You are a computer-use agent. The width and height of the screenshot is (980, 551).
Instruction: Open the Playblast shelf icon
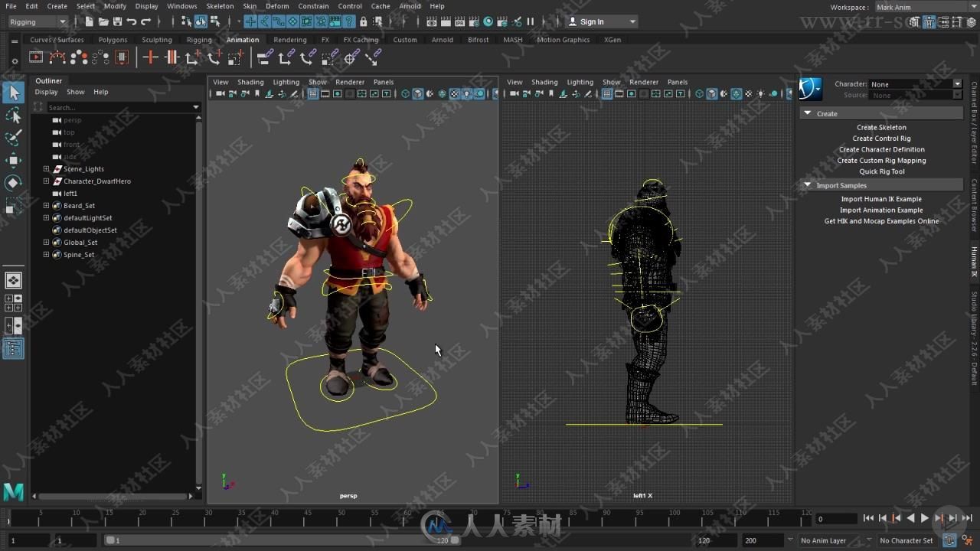click(36, 57)
